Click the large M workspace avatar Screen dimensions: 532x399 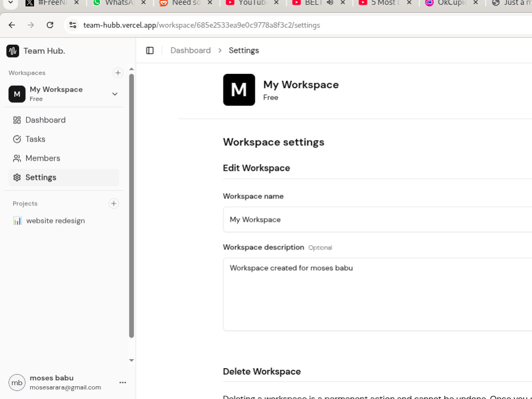(x=239, y=90)
